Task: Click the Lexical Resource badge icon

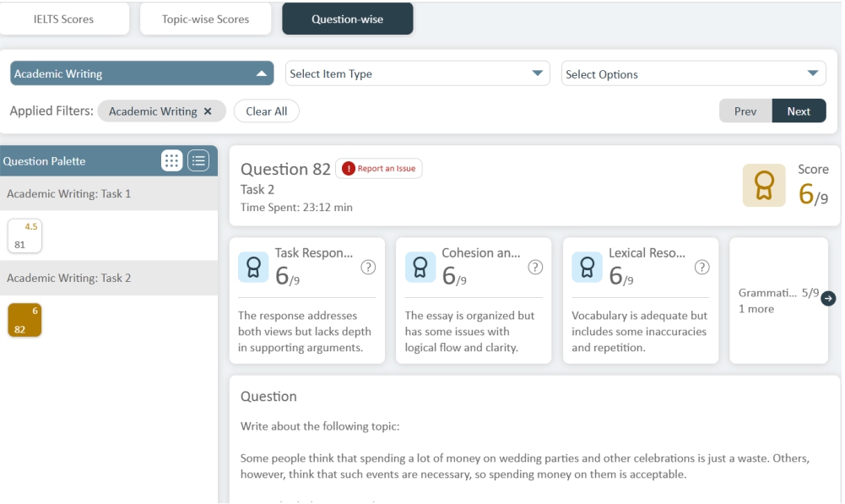Action: [x=587, y=267]
